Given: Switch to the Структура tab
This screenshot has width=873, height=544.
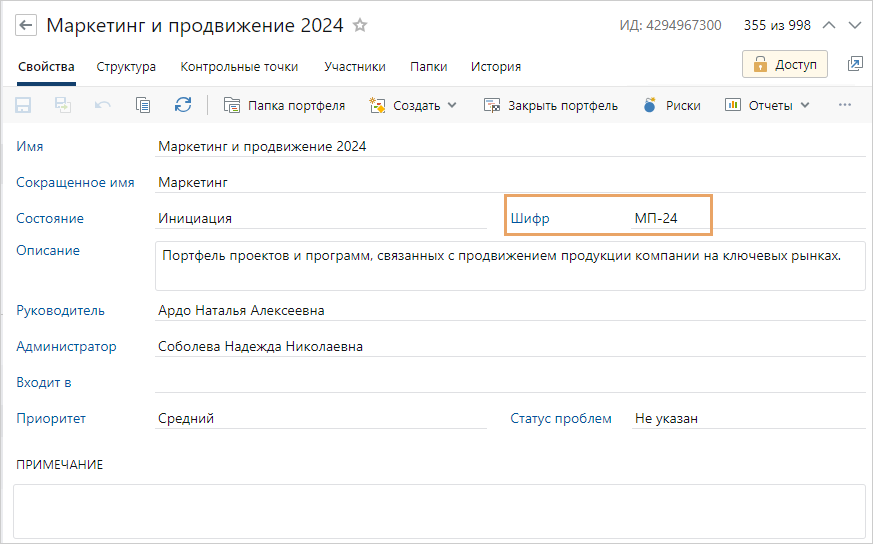Looking at the screenshot, I should 126,67.
